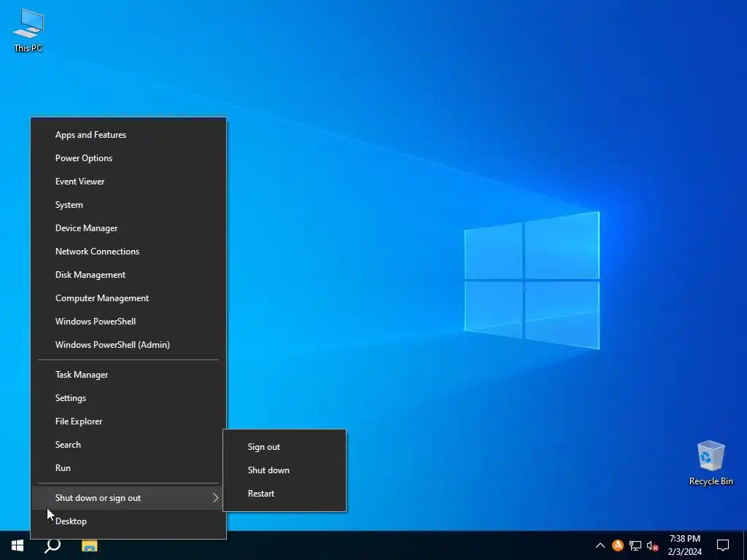Launch File Explorer from taskbar

click(89, 545)
